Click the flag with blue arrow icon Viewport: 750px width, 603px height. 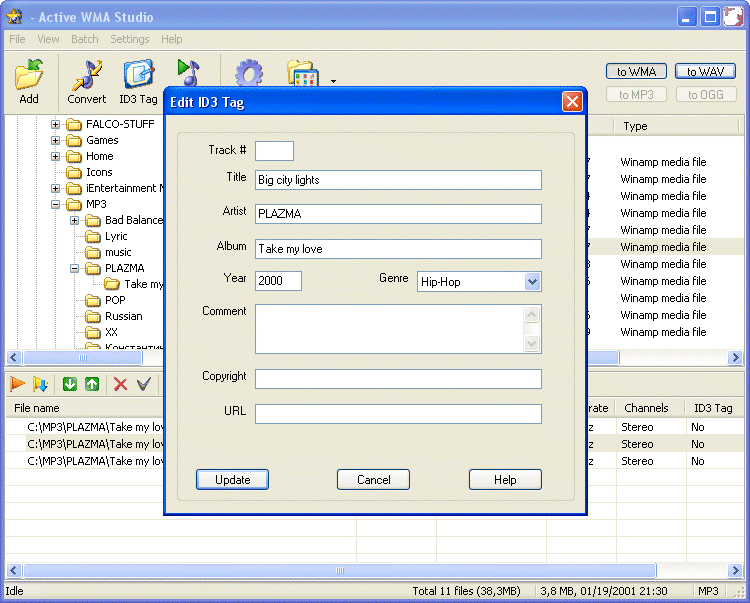40,384
